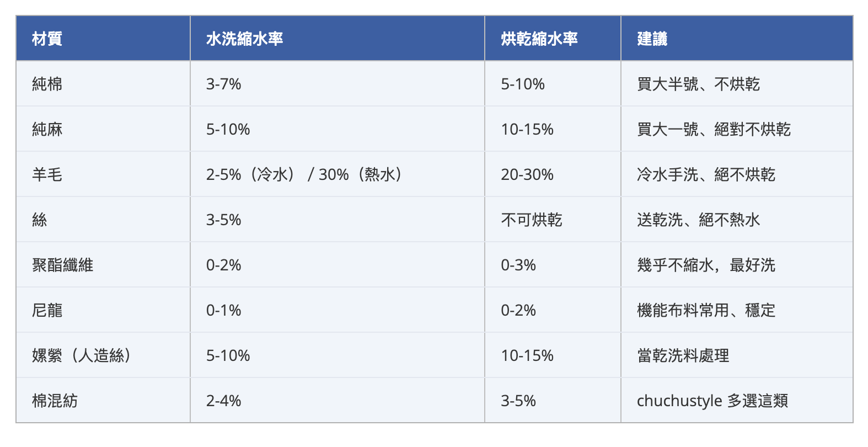Screen dimensions: 868x447
Task: Click the 尼龍 row label
Action: tap(47, 310)
